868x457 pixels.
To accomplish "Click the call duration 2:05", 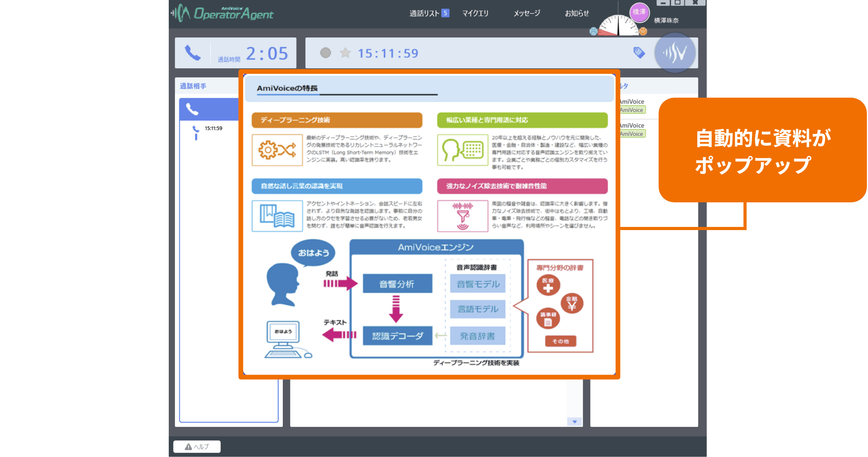I will [267, 54].
